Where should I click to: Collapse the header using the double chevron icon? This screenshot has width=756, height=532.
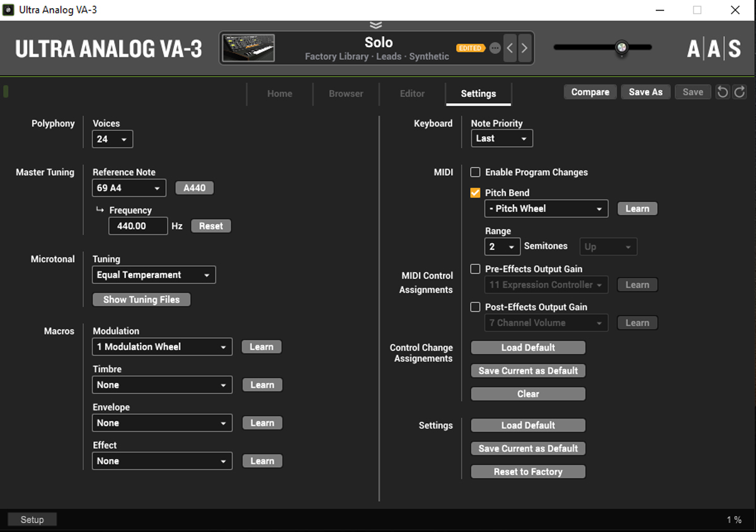tap(376, 25)
